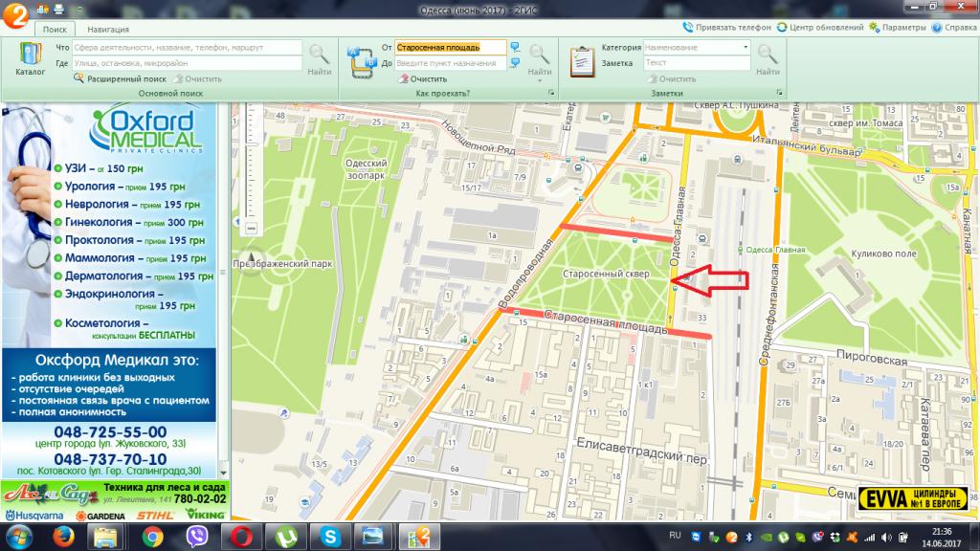This screenshot has height=551, width=980.
Task: Click the map zoom out minus button
Action: point(251,229)
